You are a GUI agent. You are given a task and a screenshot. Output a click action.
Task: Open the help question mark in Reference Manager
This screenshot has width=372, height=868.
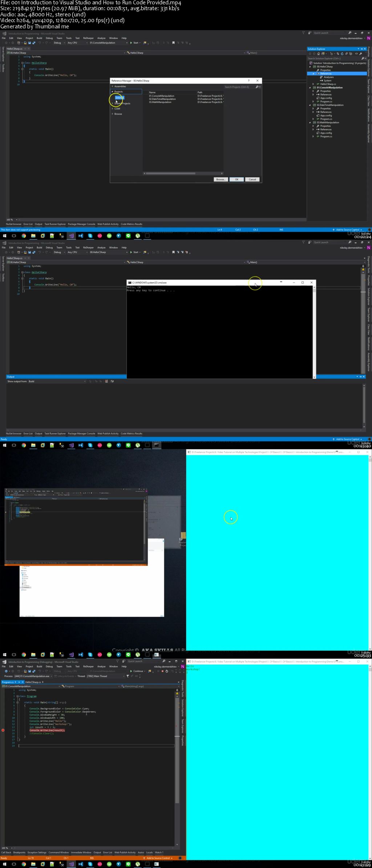tap(249, 81)
